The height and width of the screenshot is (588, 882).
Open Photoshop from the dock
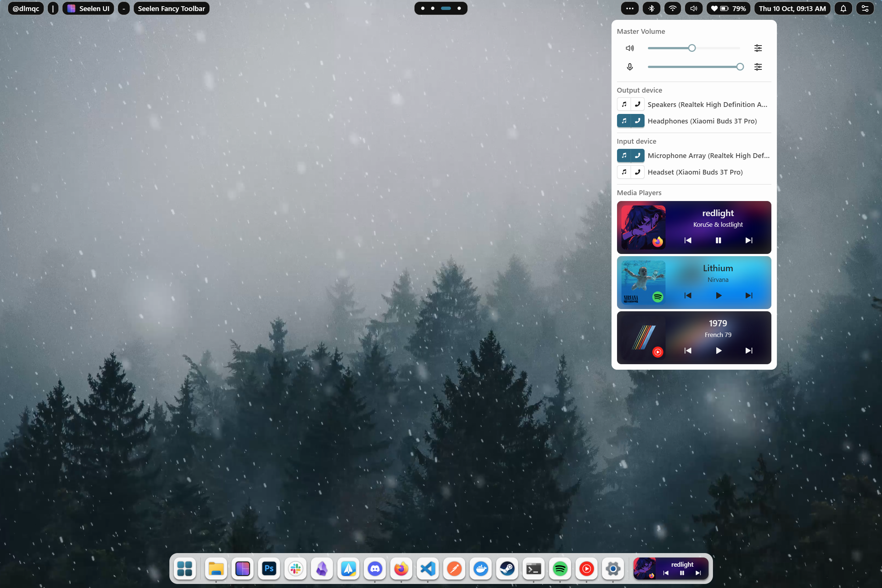(269, 569)
